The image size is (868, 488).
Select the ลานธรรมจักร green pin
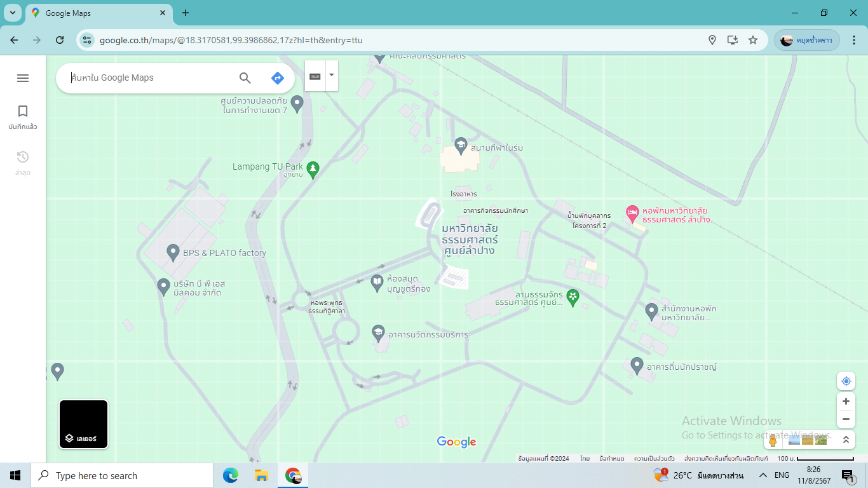(x=573, y=297)
